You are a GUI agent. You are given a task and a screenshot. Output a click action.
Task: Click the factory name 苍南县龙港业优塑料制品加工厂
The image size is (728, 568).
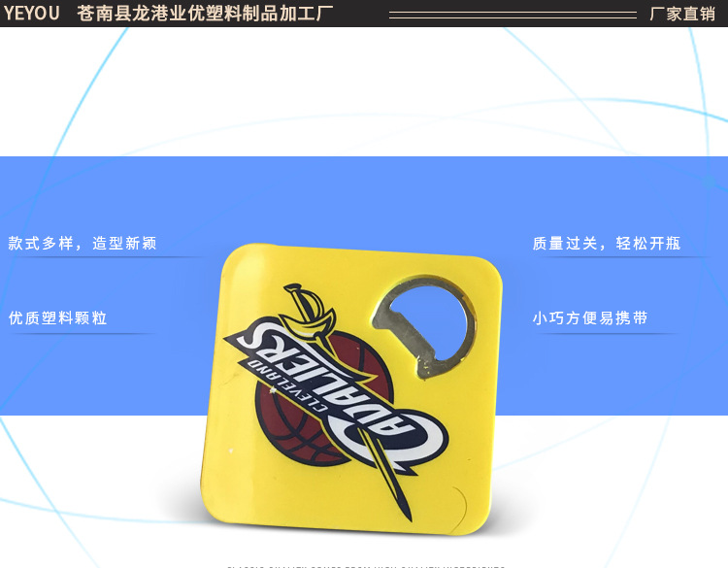click(x=205, y=14)
